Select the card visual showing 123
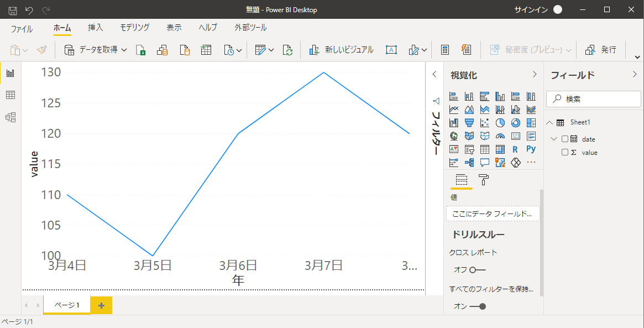644x328 pixels. [x=515, y=136]
